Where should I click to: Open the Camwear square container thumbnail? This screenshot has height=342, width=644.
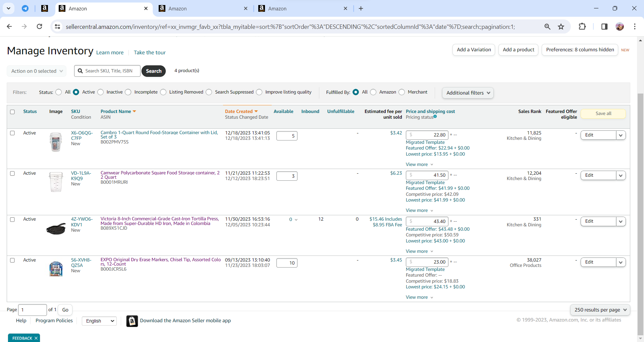point(56,182)
